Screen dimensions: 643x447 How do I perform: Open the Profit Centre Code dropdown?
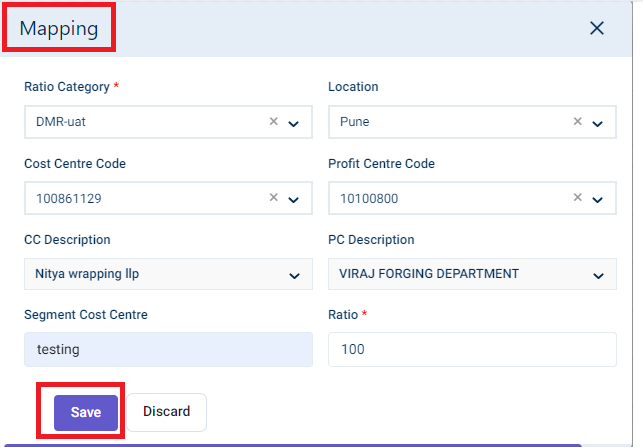[x=597, y=200]
